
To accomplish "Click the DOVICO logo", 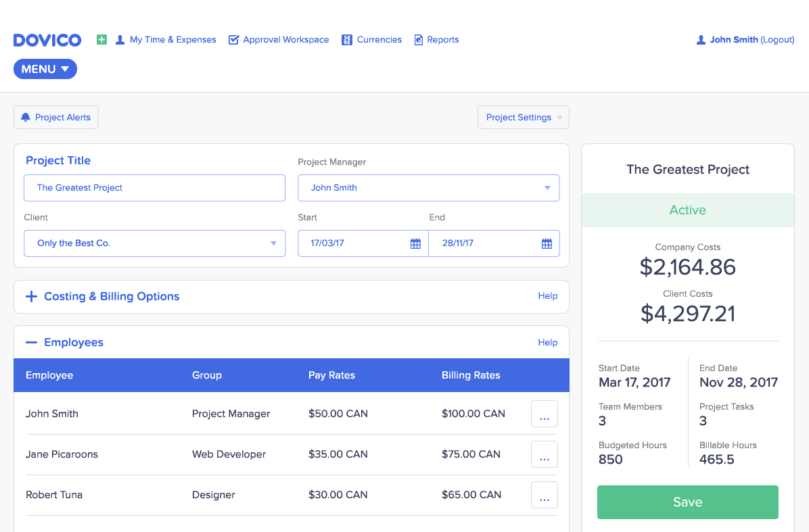I will tap(47, 40).
